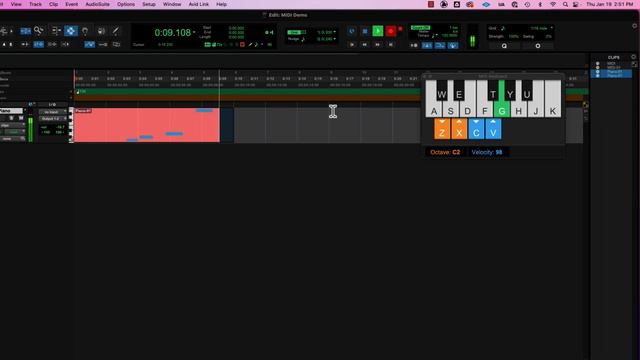Viewport: 640px width, 360px height.
Task: Toggle second blue MIDI control button
Action: pyautogui.click(x=440, y=45)
